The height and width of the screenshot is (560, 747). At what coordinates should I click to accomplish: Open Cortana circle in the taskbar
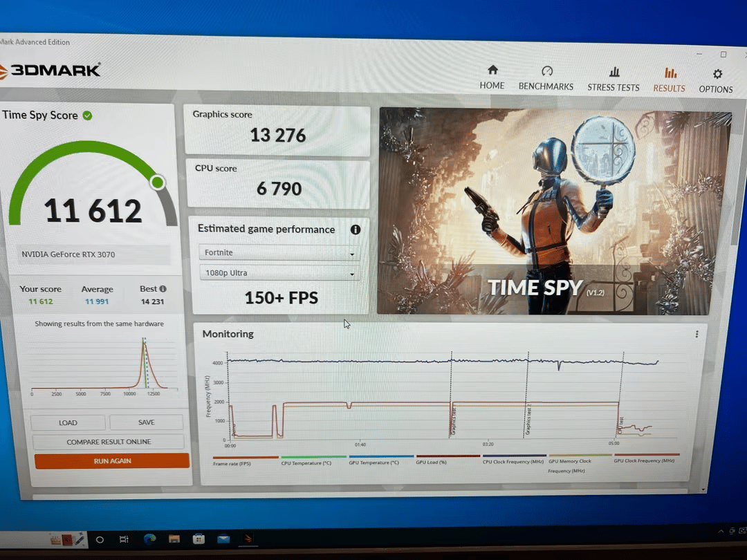point(100,539)
